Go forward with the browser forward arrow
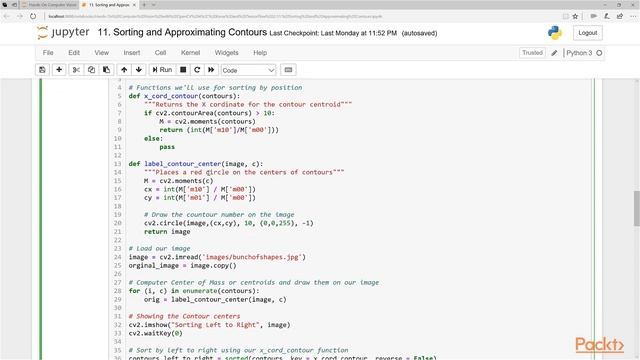 pos(20,16)
